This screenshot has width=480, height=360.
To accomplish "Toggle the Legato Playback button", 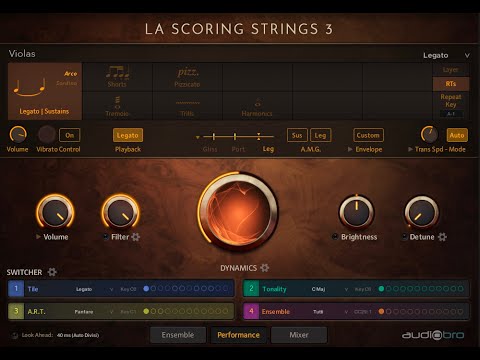I will click(x=128, y=135).
